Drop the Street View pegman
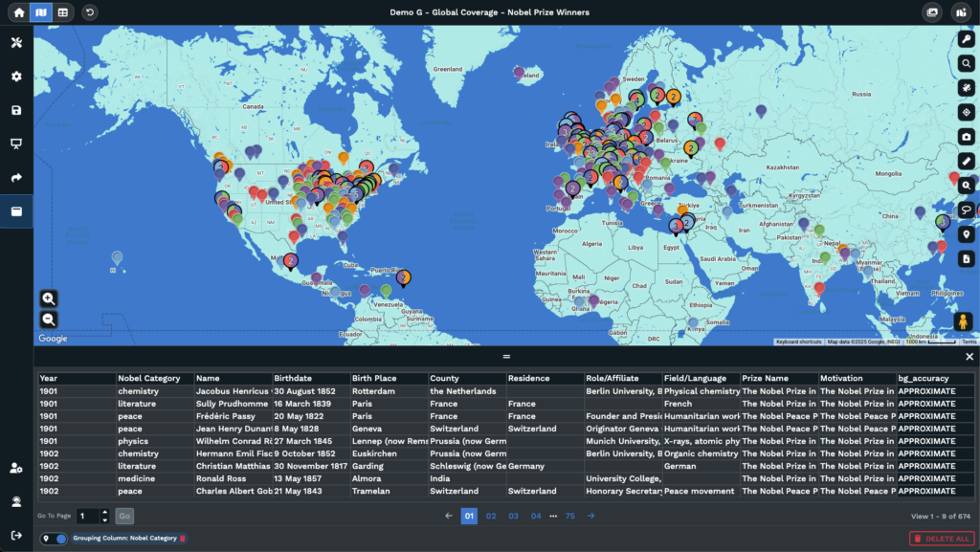 [x=962, y=322]
